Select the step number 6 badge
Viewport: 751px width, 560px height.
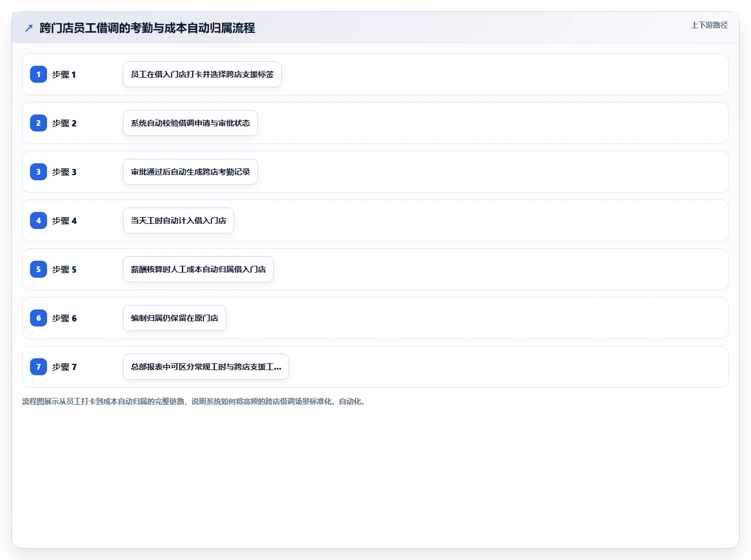point(39,318)
